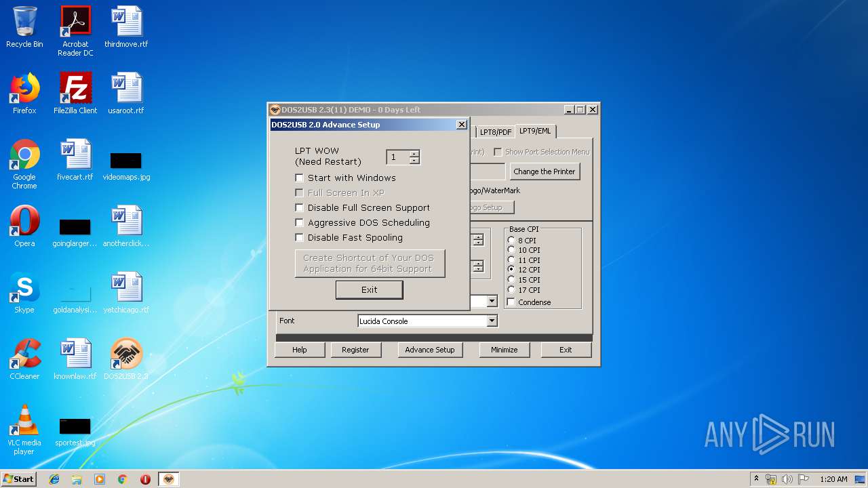Open volume control in system tray

tap(787, 479)
